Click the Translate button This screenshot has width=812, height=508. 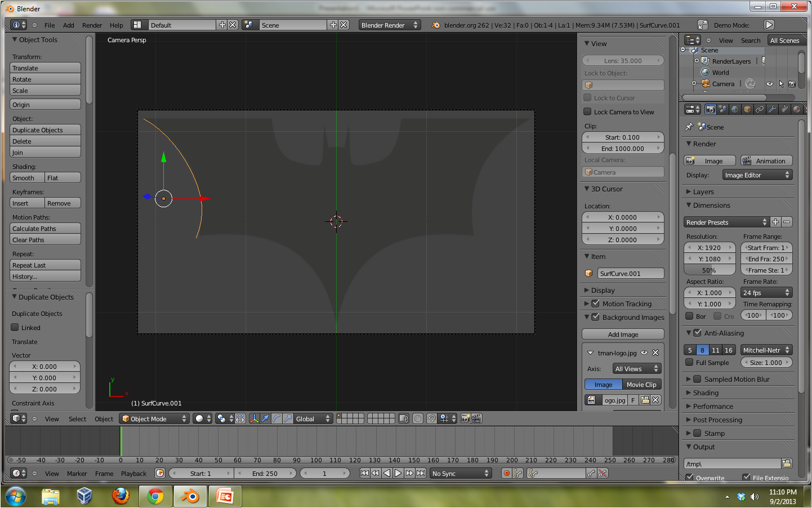46,68
